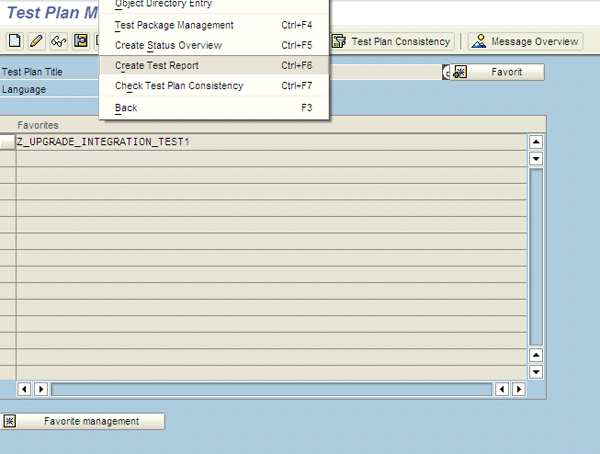Viewport: 600px width, 454px height.
Task: Select Check Test Plan Consistency menu entry
Action: tap(178, 86)
